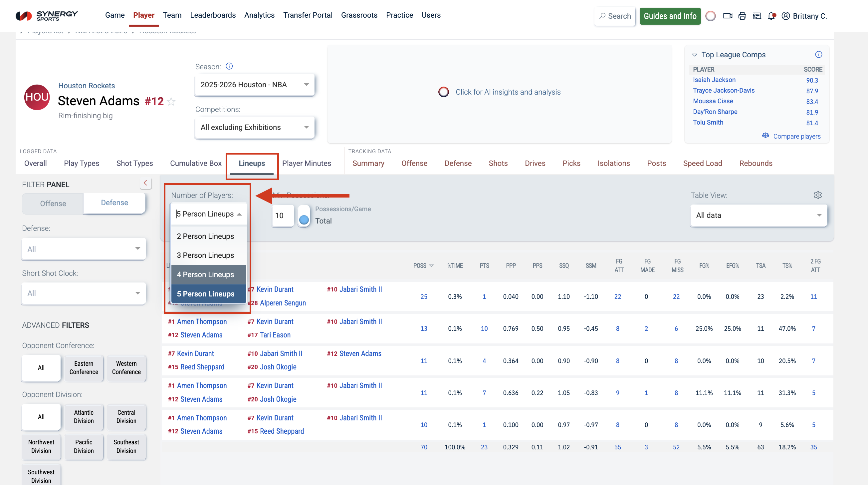The image size is (868, 485).
Task: Open the video camera icon in header
Action: tap(728, 16)
